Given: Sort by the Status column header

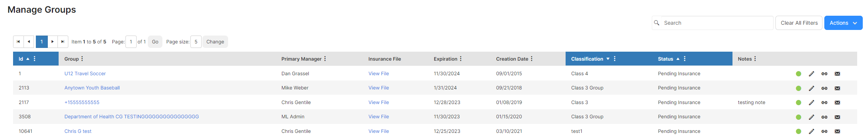Looking at the screenshot, I should 665,59.
